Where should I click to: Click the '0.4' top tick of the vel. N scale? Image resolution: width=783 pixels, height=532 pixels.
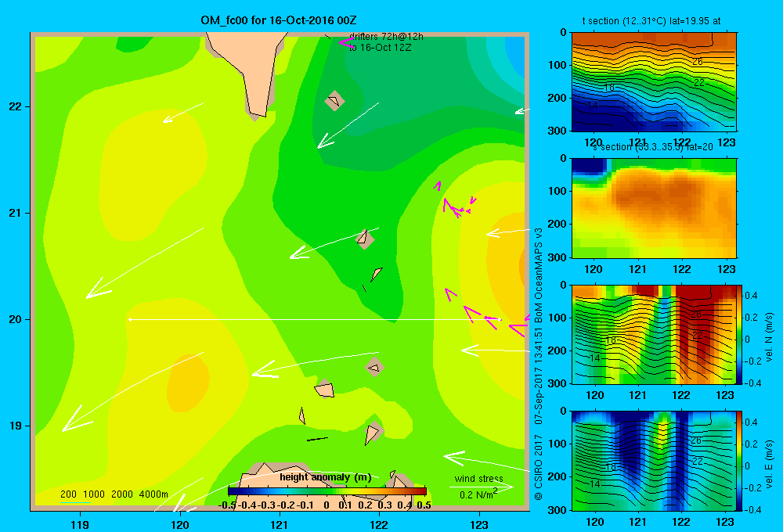751,296
